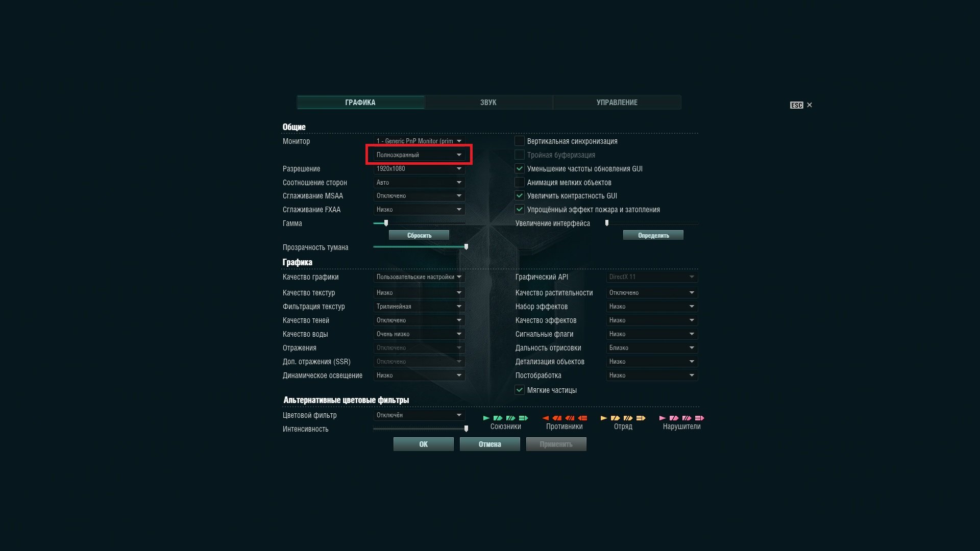Toggle Анимация мелких объектов checkbox
This screenshot has height=551, width=980.
pos(520,183)
